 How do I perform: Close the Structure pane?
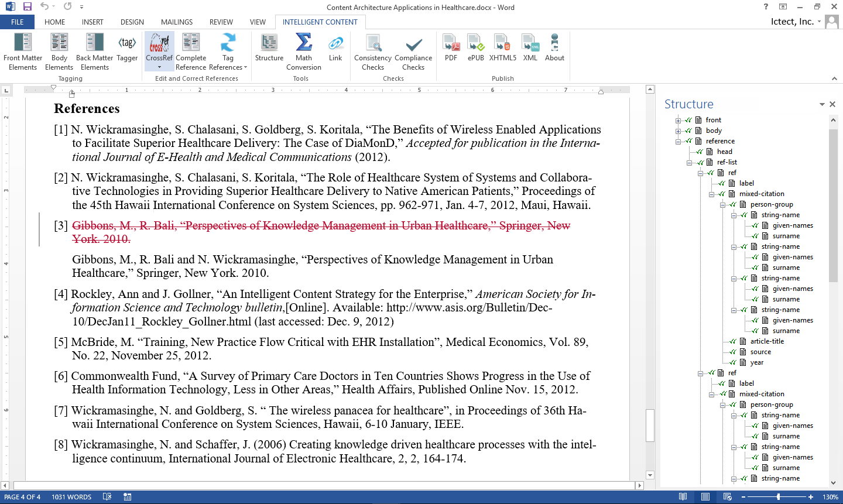point(832,104)
